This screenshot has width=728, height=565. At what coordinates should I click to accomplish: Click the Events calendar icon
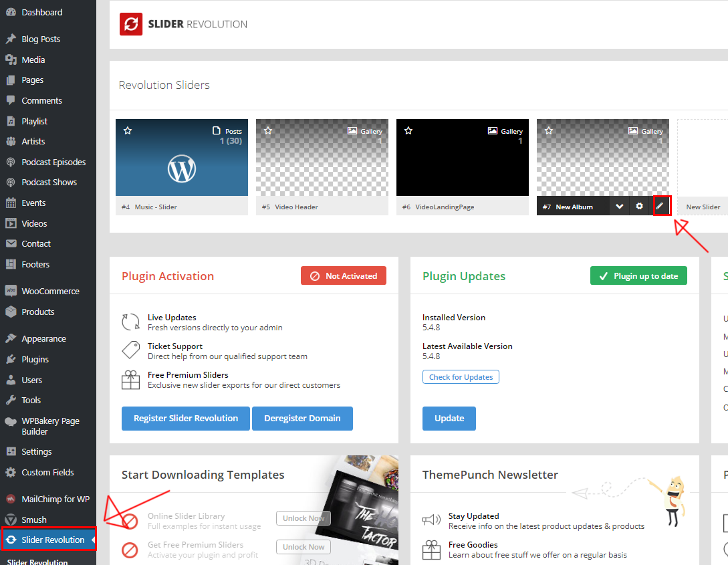[x=11, y=203]
